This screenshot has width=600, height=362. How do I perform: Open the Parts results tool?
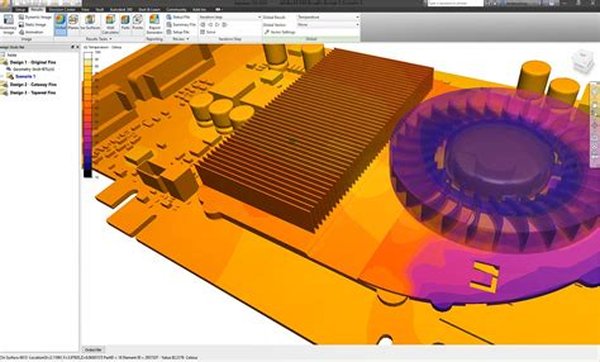(x=125, y=23)
